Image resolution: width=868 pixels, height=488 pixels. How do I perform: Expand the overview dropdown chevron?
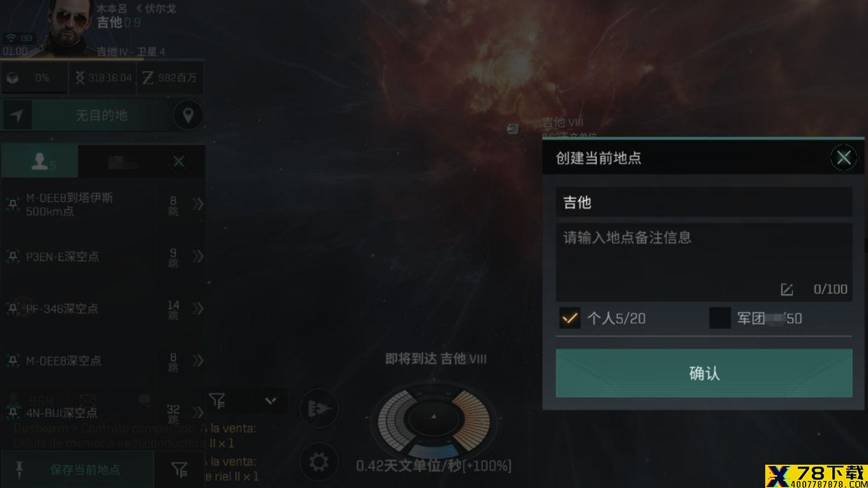pos(271,400)
